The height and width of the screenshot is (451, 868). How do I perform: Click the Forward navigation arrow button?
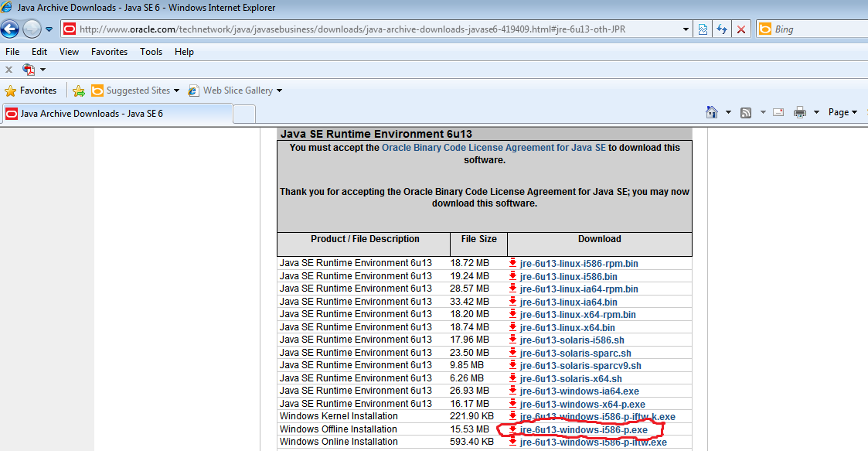pos(32,29)
